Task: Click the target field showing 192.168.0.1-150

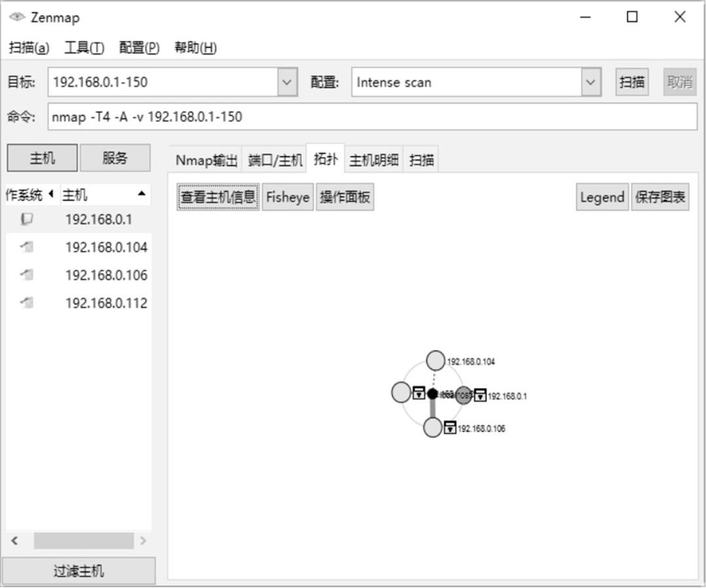Action: click(x=163, y=82)
